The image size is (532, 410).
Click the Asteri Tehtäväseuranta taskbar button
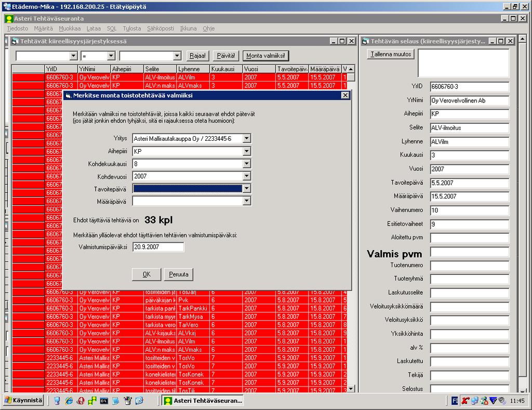click(203, 401)
